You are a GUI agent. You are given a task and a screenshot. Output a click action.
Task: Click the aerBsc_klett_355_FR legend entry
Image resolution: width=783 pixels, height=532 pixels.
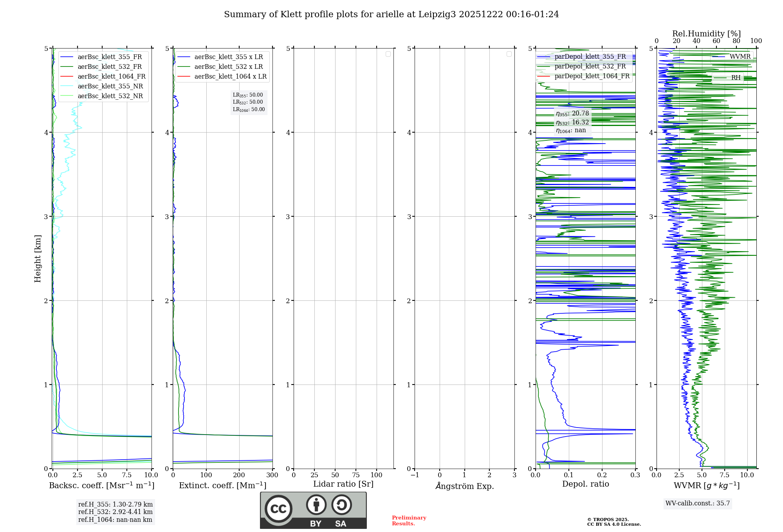tap(110, 57)
